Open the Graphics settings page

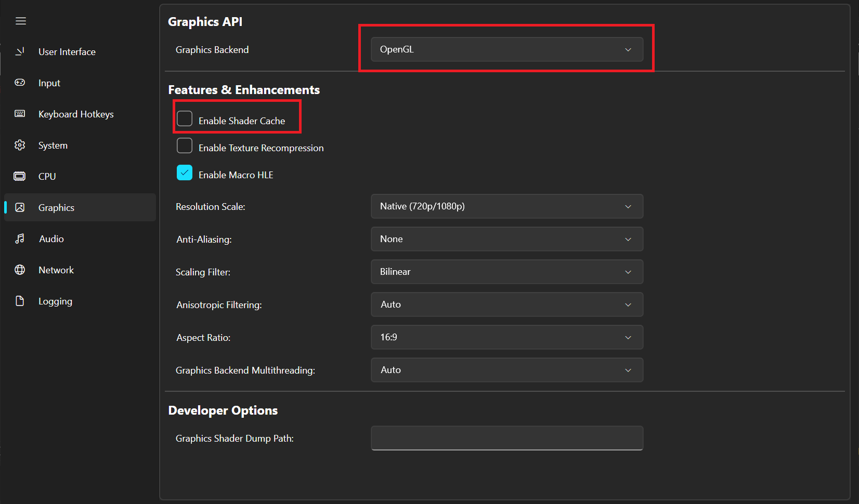pyautogui.click(x=80, y=207)
